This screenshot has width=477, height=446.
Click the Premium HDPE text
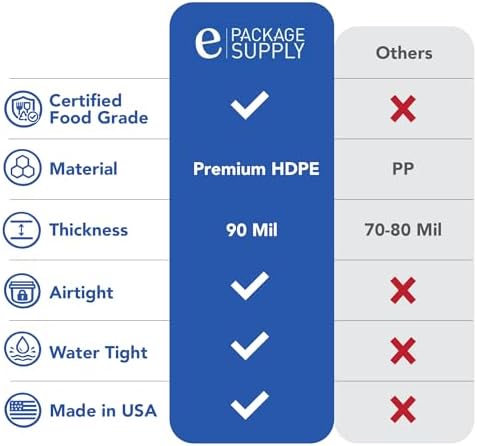256,169
